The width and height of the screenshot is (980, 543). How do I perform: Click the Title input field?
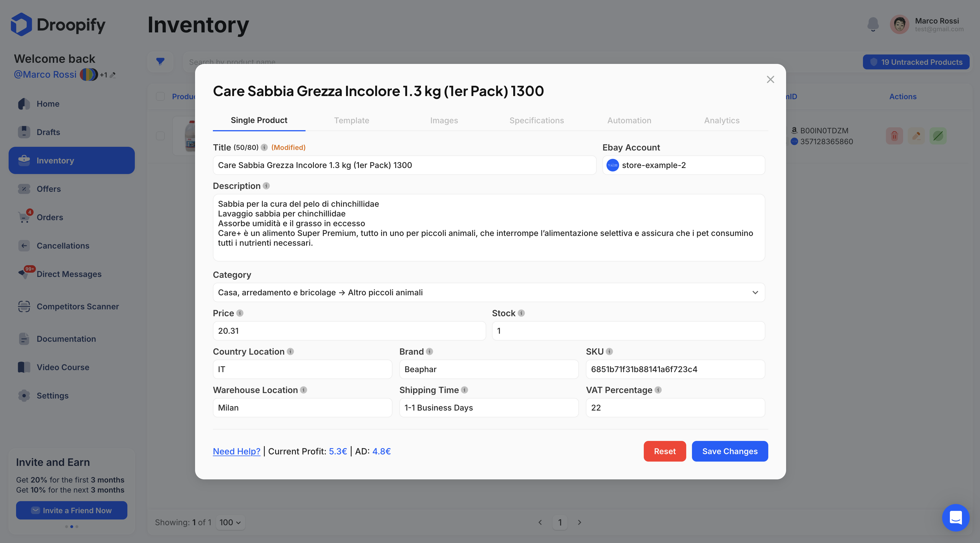click(405, 165)
